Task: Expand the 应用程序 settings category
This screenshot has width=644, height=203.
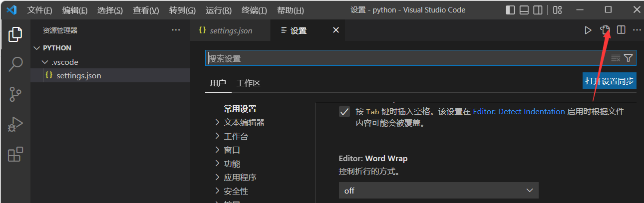Action: point(236,177)
